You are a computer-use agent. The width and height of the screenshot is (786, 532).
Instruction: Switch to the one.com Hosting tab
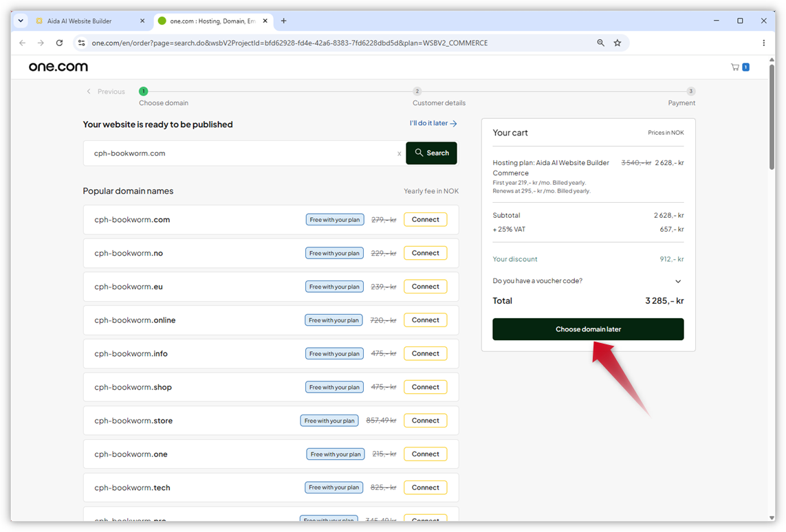click(213, 21)
